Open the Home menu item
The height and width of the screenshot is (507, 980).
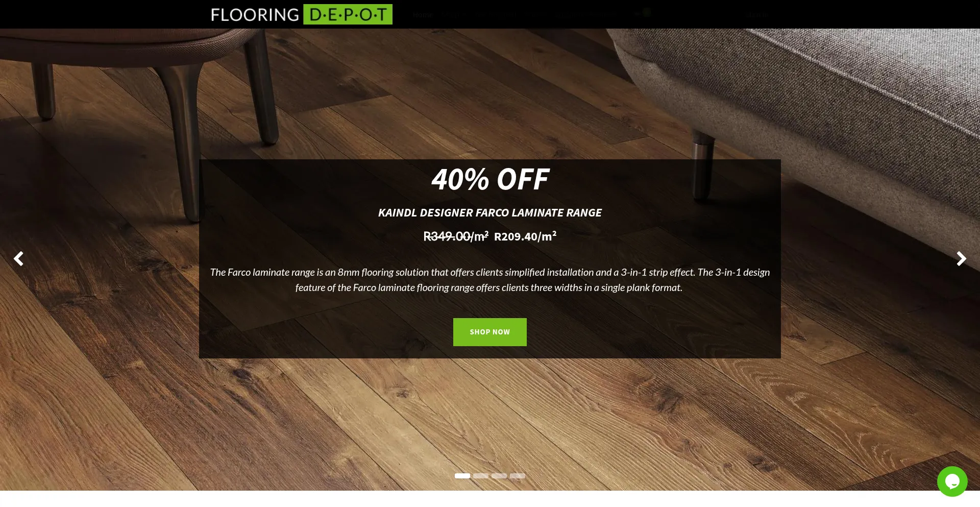423,15
